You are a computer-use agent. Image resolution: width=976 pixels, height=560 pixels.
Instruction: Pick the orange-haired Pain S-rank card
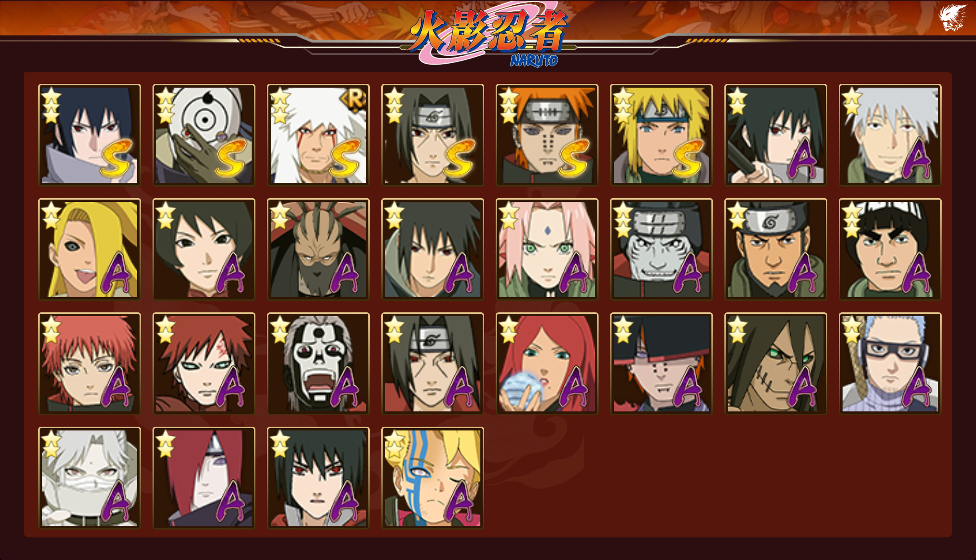click(x=547, y=135)
